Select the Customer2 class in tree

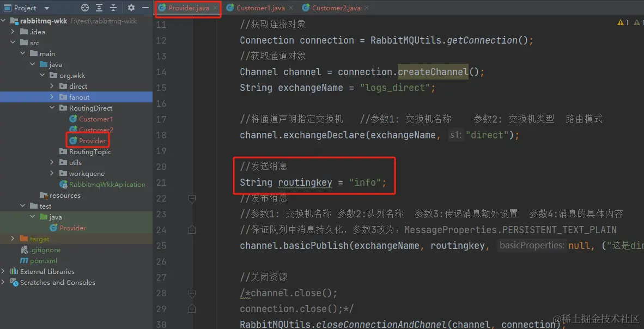point(96,130)
